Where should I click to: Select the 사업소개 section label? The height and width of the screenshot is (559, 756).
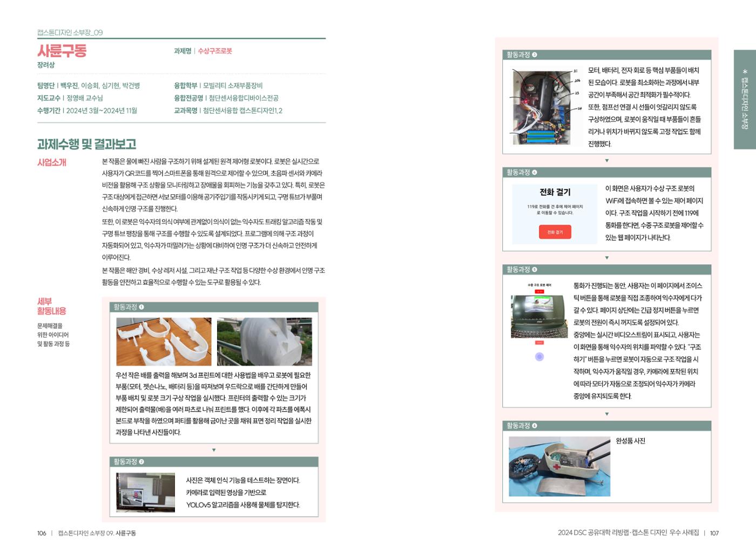point(52,162)
